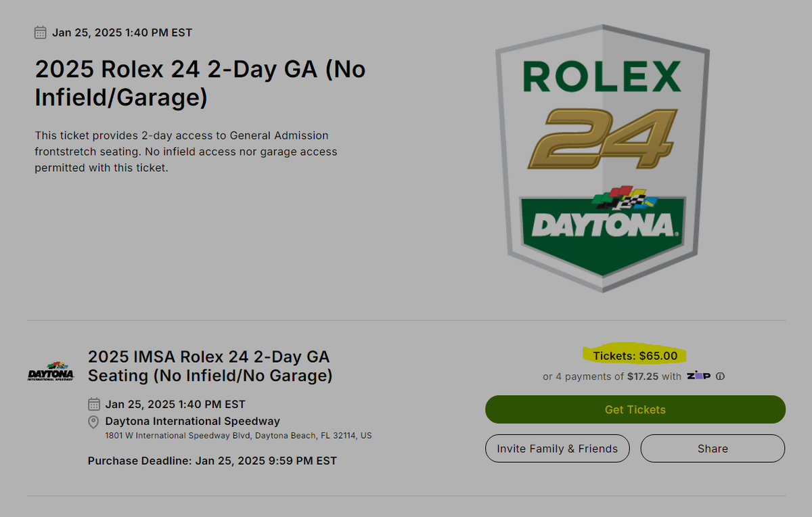The image size is (812, 517).
Task: Click the calendar icon in the ticket listing
Action: click(x=93, y=404)
